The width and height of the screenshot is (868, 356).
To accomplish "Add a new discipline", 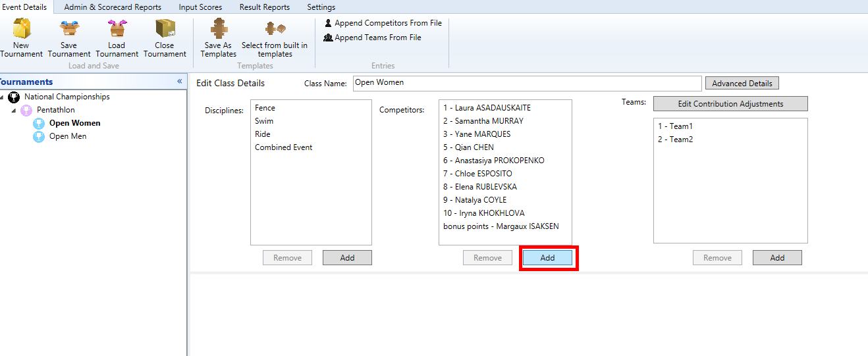I will (x=347, y=258).
